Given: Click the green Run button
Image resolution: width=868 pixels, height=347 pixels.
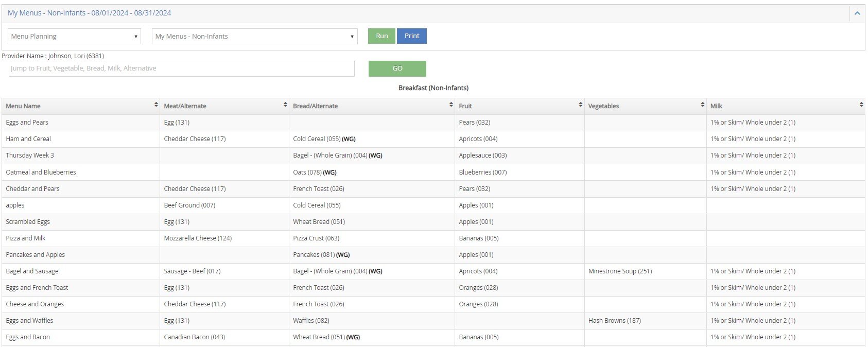Looking at the screenshot, I should click(x=381, y=36).
